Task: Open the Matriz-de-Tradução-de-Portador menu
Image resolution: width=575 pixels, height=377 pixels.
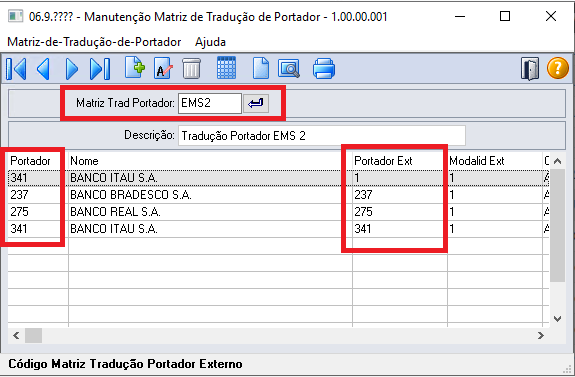Action: pyautogui.click(x=94, y=42)
